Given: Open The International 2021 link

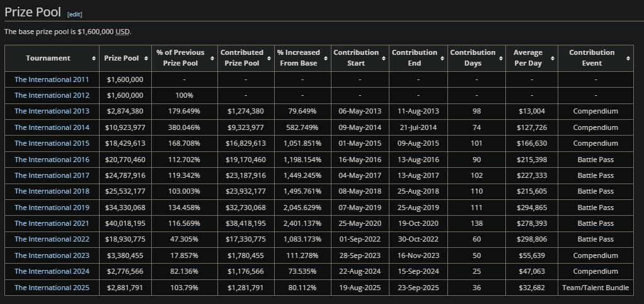Looking at the screenshot, I should 52,223.
